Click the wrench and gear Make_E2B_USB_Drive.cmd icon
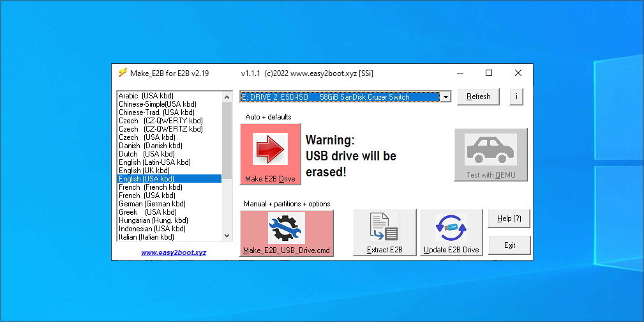 pyautogui.click(x=287, y=228)
